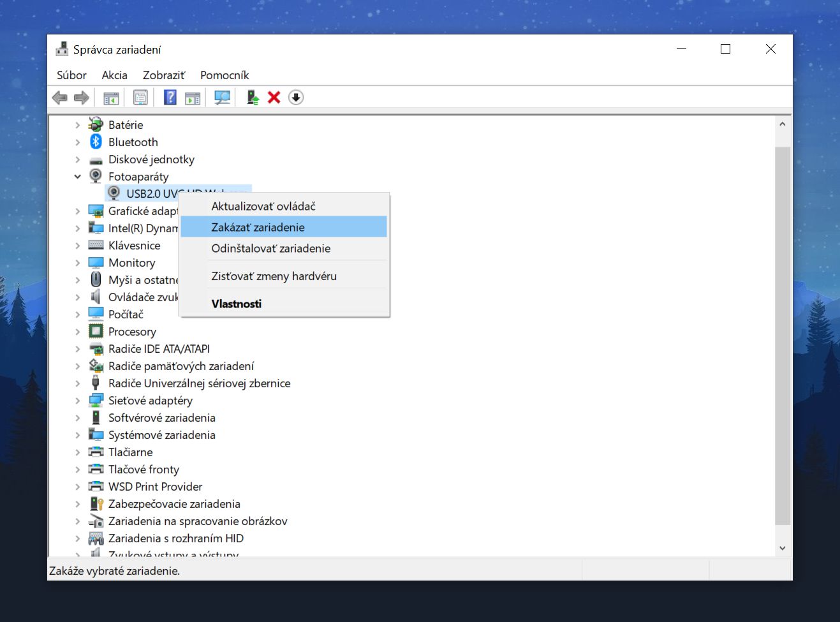
Task: Expand the Batérie category
Action: [78, 125]
